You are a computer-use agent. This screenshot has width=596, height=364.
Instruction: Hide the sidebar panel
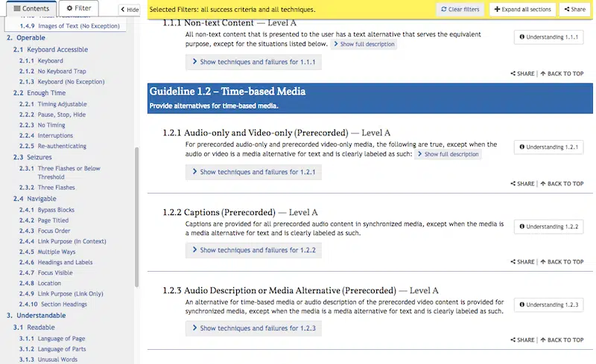point(130,10)
